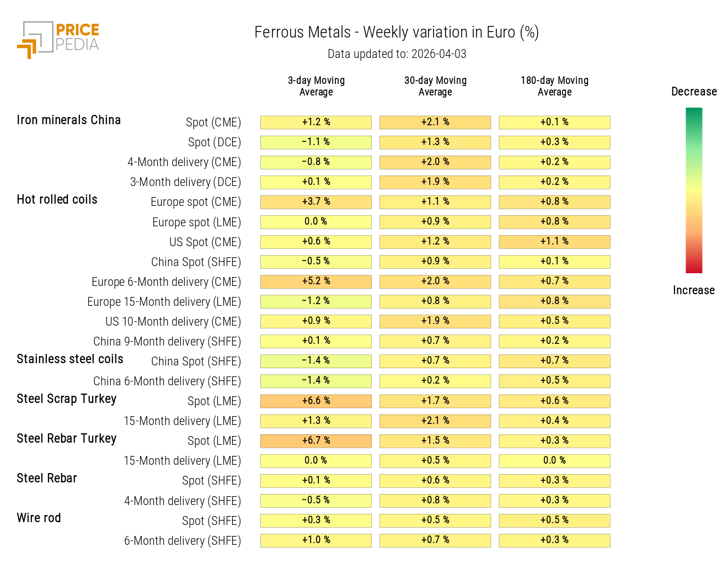Click the +5.2 % Europe 6-Month delivery cell

(x=316, y=281)
